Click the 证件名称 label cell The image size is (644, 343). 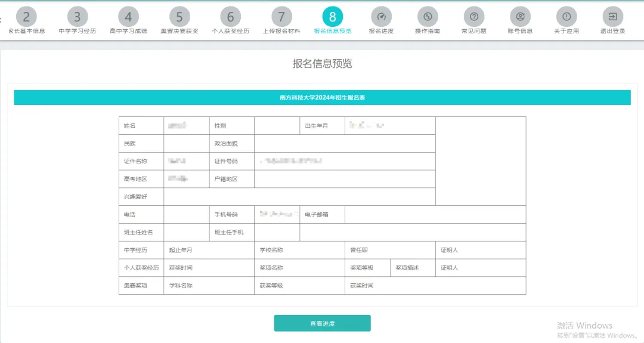click(x=141, y=161)
